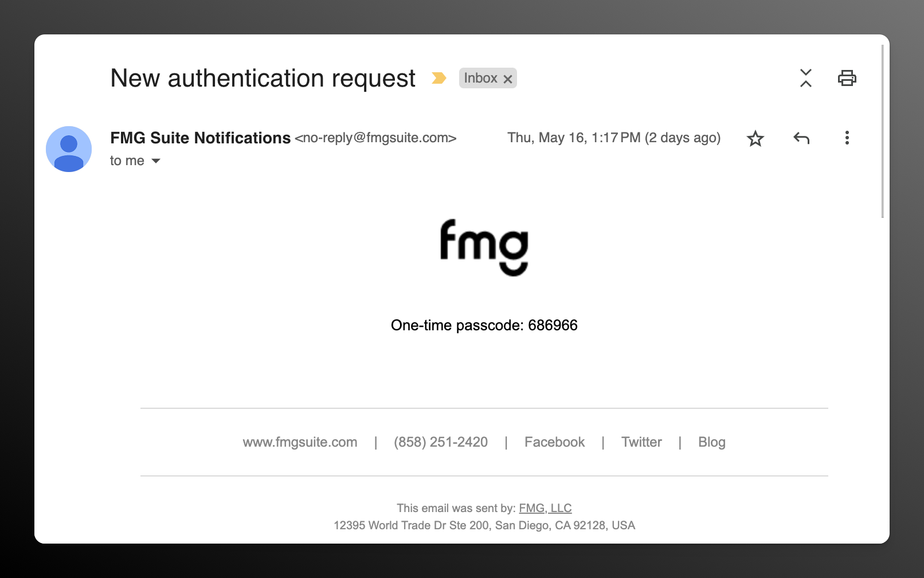Click the sender's profile avatar
Image resolution: width=924 pixels, height=578 pixels.
[x=69, y=149]
